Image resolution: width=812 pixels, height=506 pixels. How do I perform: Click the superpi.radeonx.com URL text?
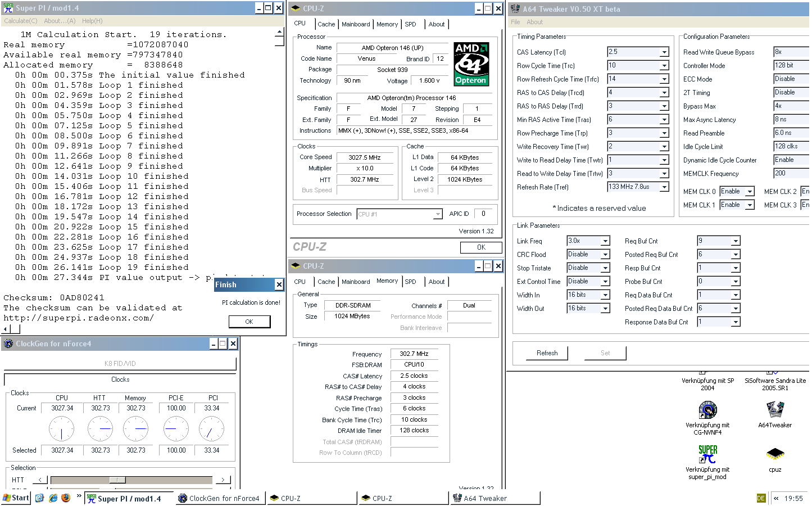click(x=78, y=318)
